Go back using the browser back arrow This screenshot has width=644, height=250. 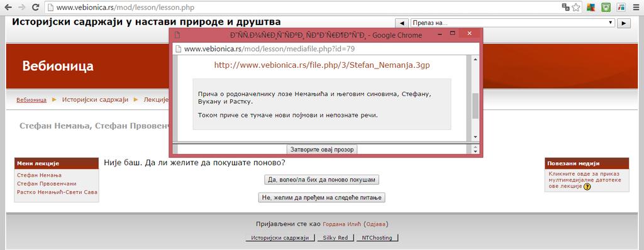coord(9,7)
